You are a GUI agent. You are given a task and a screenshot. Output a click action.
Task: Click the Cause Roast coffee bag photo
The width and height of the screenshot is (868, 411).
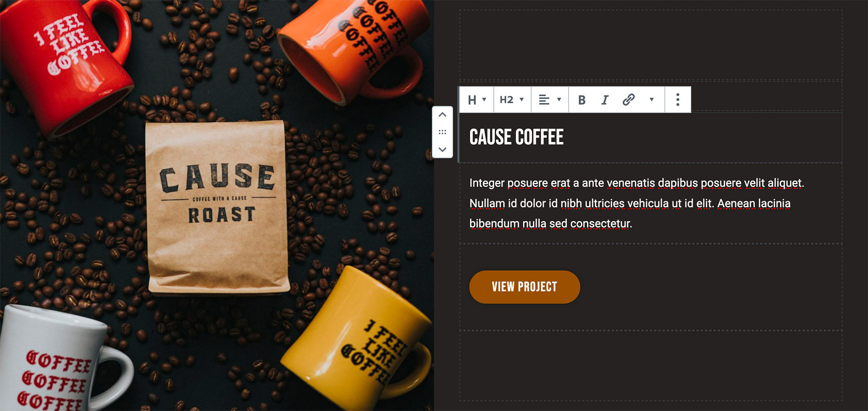point(217,207)
